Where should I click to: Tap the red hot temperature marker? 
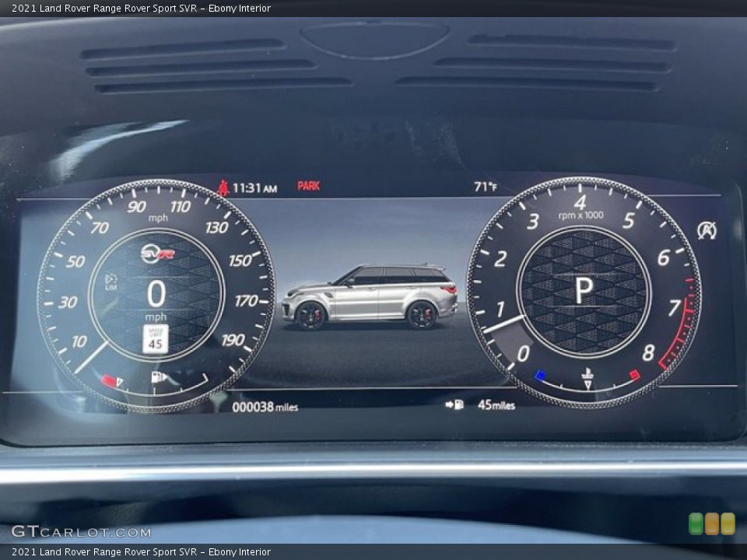pyautogui.click(x=634, y=375)
